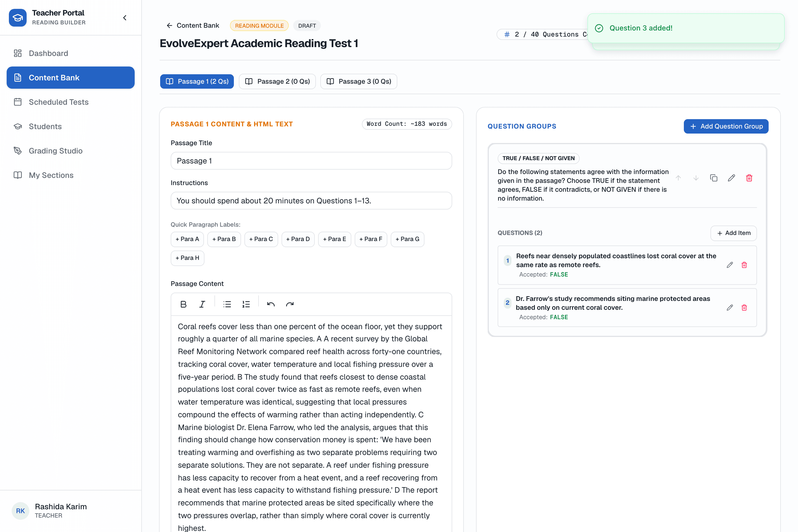Click the QUESTION GROUPS heading

click(522, 126)
